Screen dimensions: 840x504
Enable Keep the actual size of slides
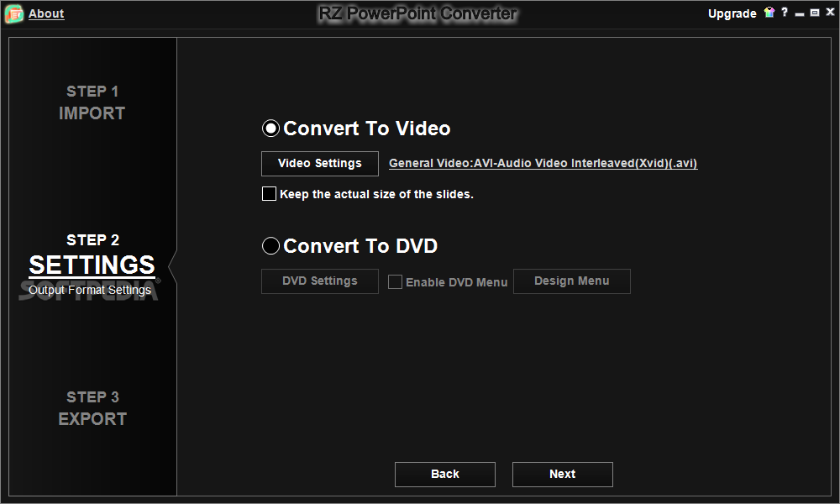tap(269, 194)
